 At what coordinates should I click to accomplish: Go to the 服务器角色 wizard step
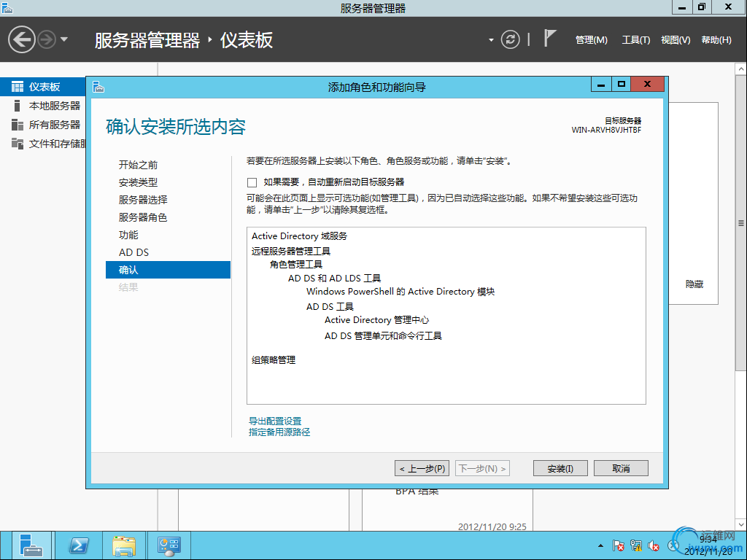(x=143, y=217)
